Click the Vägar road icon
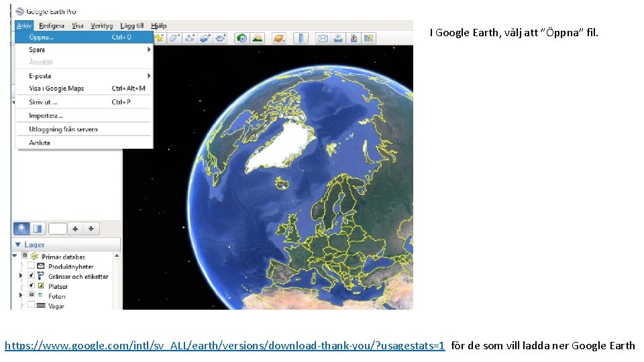Viewport: 644px width, 362px height. (41, 306)
